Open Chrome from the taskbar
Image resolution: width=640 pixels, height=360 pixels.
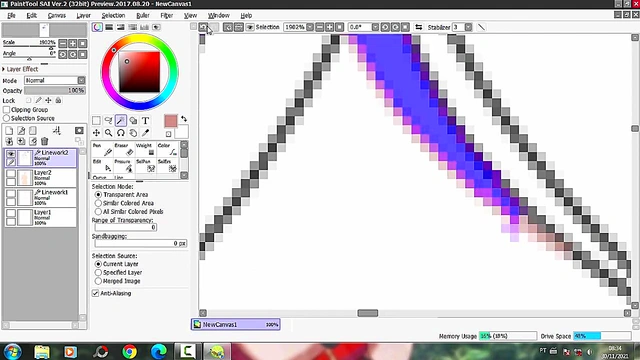(130, 351)
